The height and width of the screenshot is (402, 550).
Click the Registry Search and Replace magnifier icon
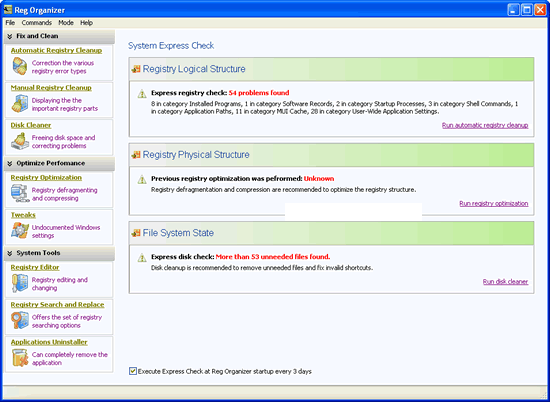(x=20, y=320)
